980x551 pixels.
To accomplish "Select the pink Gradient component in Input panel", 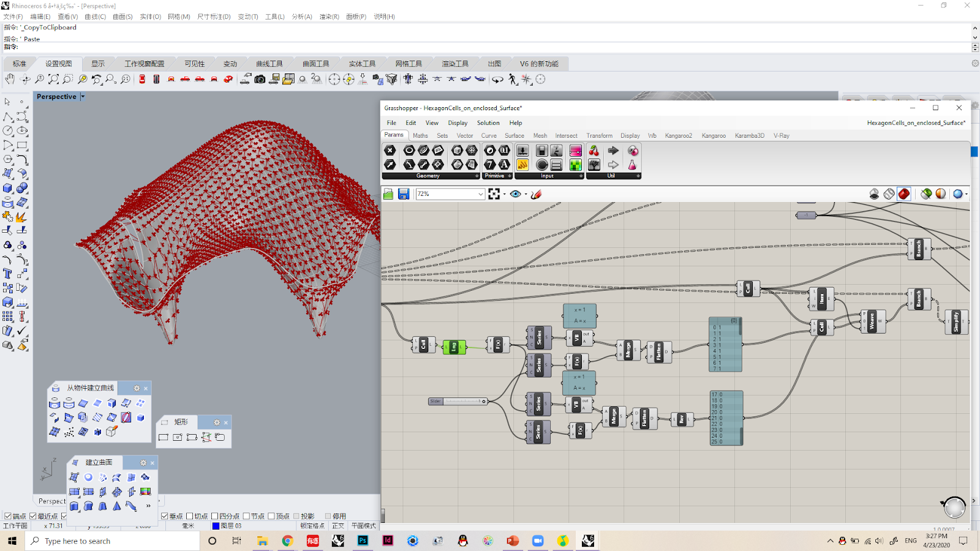I will (x=575, y=151).
